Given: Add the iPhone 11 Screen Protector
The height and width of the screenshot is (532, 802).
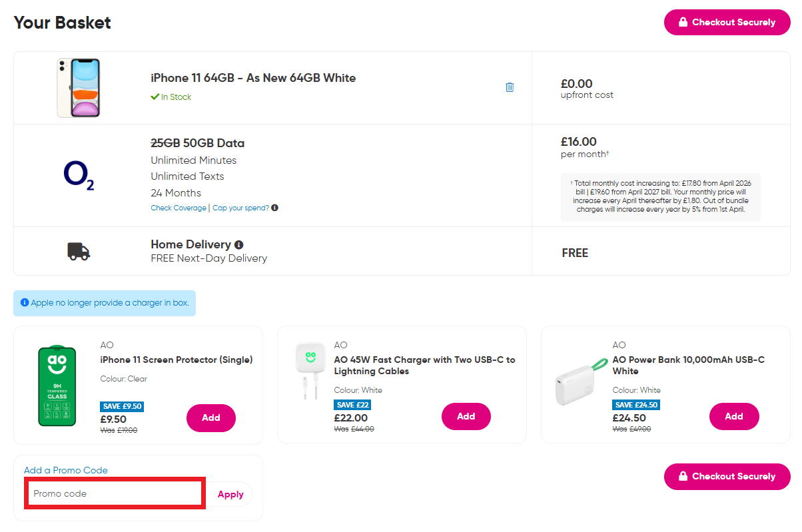Looking at the screenshot, I should (x=210, y=417).
